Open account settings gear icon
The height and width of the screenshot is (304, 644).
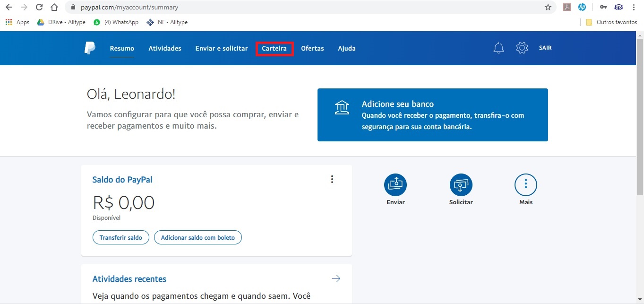(x=522, y=48)
